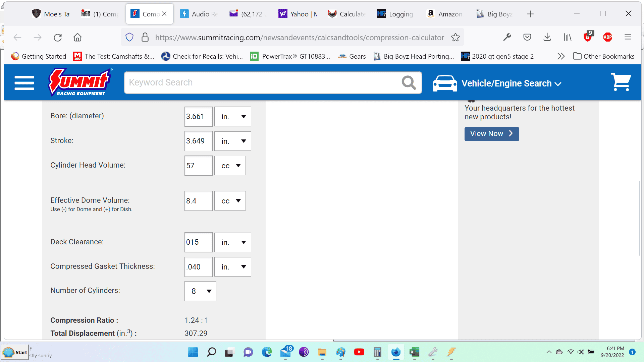
Task: Open Microsoft Edge from the taskbar
Action: [x=267, y=352]
